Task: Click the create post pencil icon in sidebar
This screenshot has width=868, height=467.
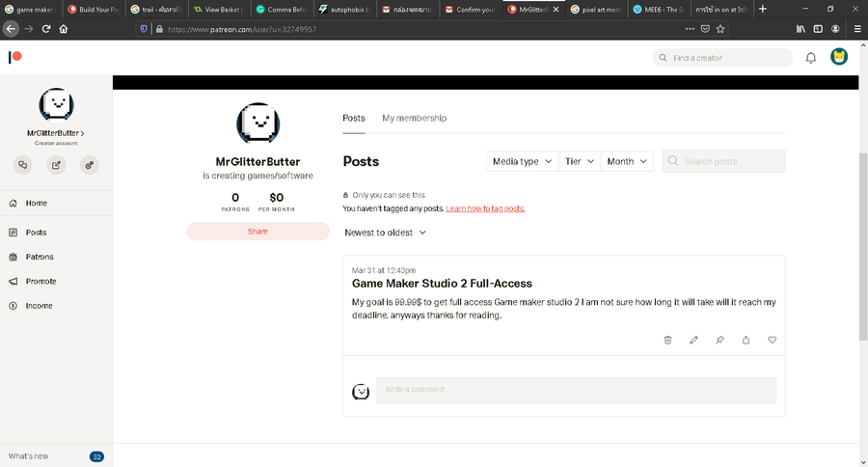Action: [56, 165]
